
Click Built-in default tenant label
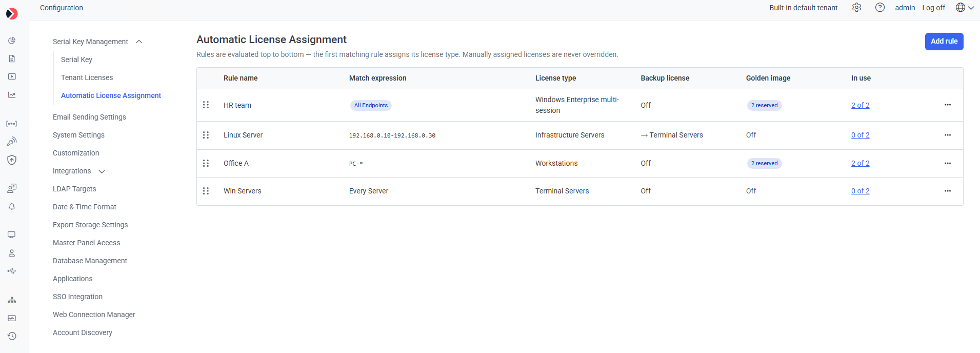(x=803, y=8)
